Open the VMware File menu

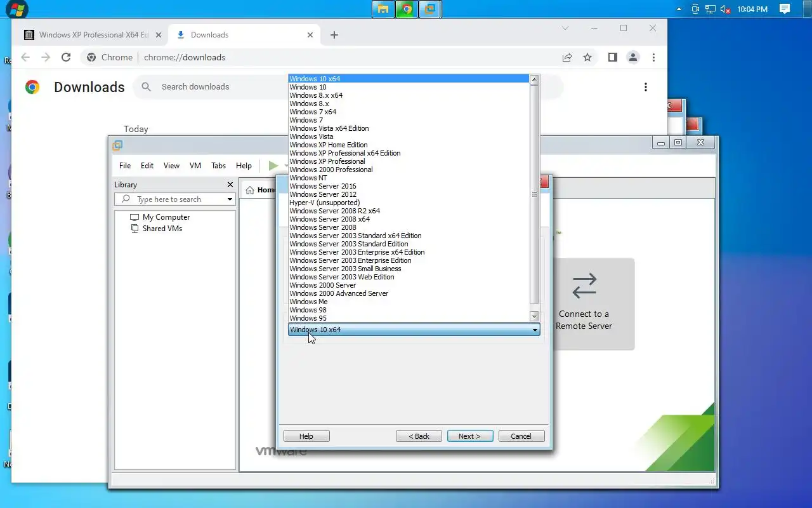coord(125,166)
